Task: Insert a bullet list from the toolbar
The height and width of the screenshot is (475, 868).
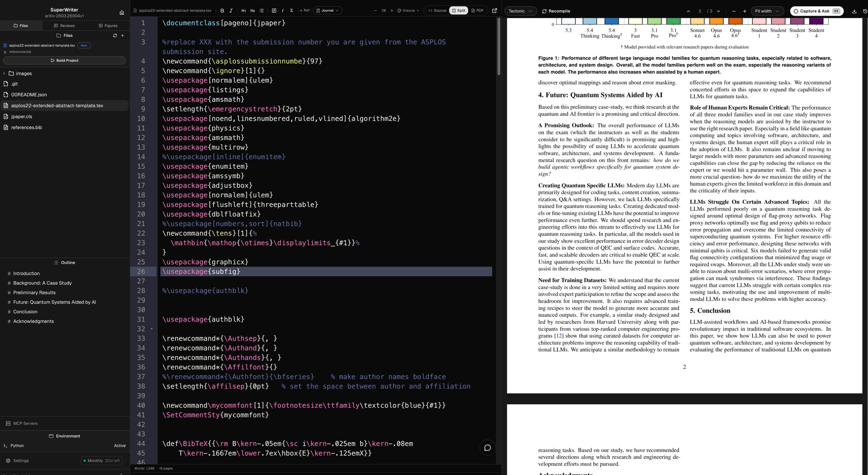Action: point(261,10)
